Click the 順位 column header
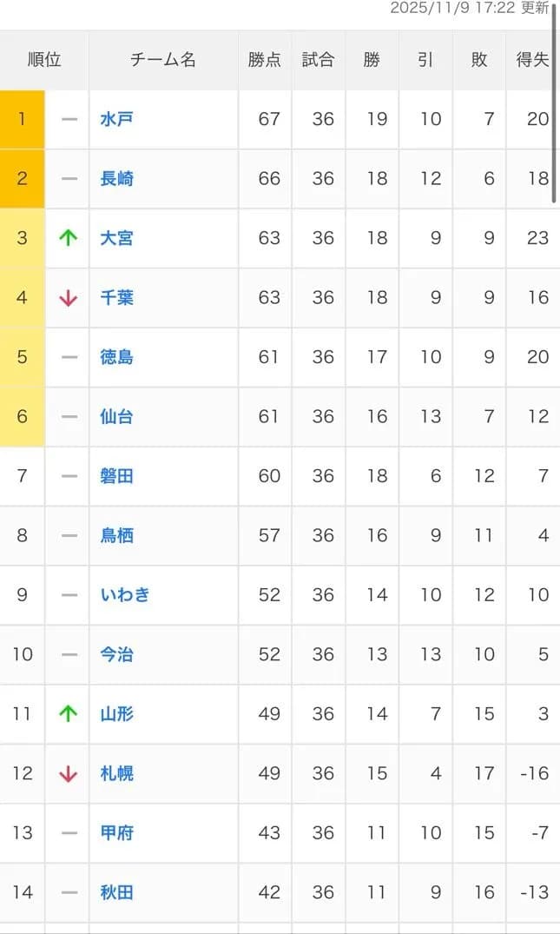 45,59
